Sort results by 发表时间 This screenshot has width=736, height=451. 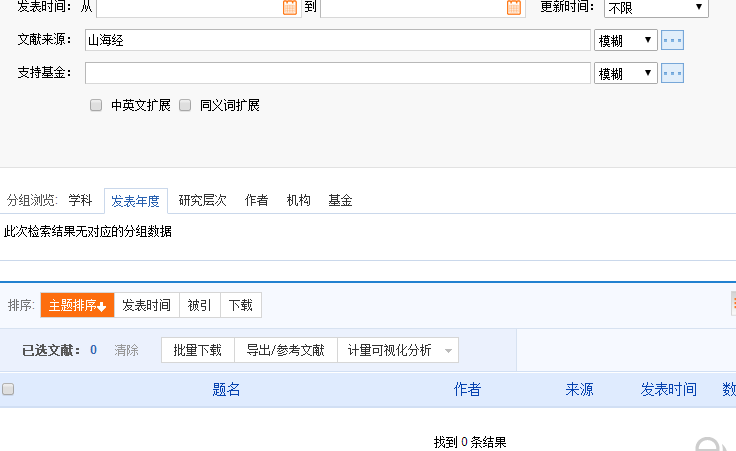coord(146,306)
